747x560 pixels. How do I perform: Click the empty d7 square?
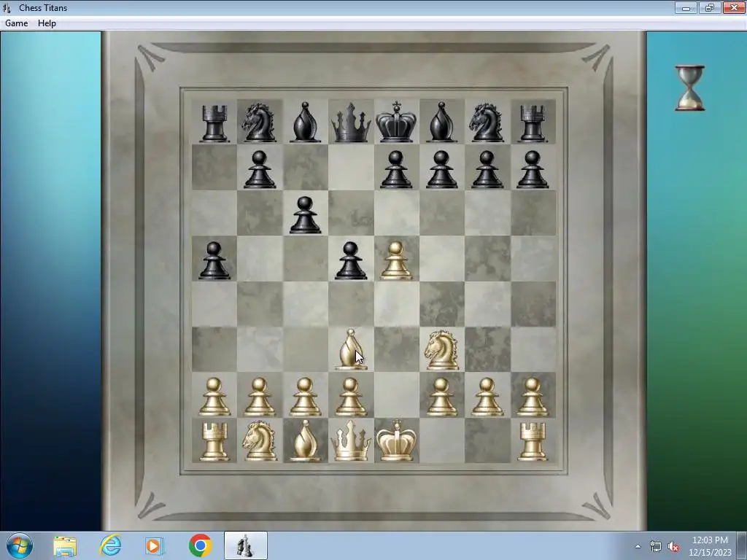(351, 168)
